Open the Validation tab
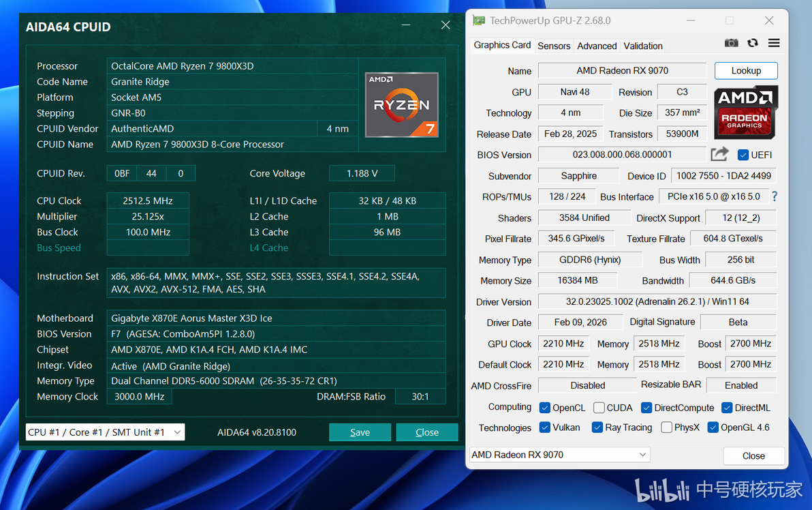This screenshot has width=812, height=510. [x=642, y=46]
